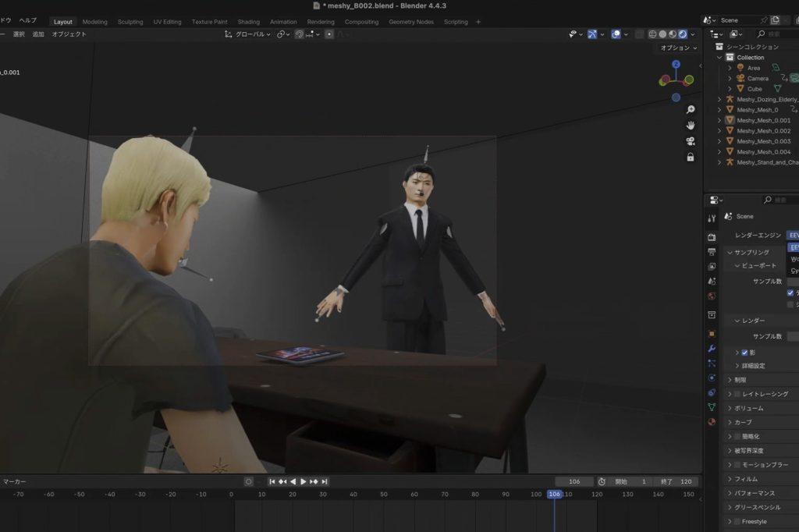The width and height of the screenshot is (799, 532).
Task: Expand the Meshy_Mesh_0.002 tree item
Action: click(720, 131)
